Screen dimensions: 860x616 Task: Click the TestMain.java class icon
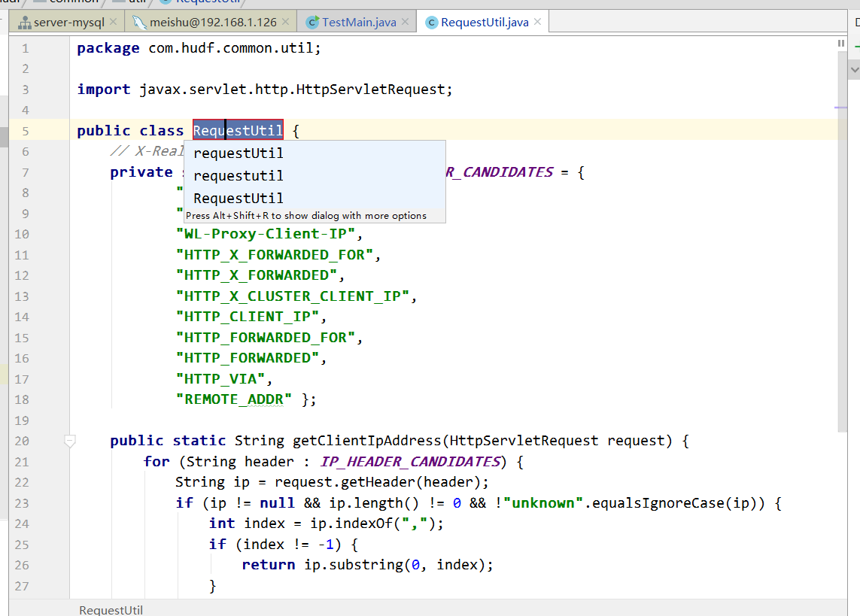(x=311, y=23)
